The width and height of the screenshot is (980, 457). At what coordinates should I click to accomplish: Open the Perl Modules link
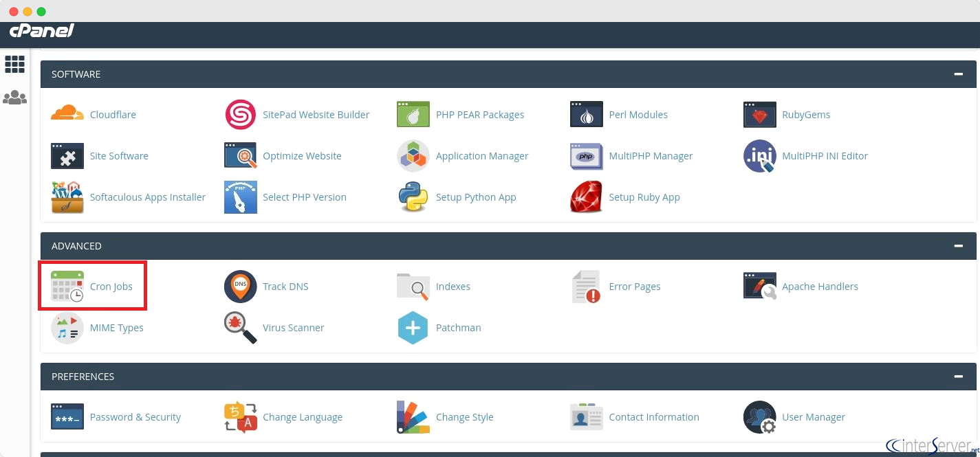point(638,115)
